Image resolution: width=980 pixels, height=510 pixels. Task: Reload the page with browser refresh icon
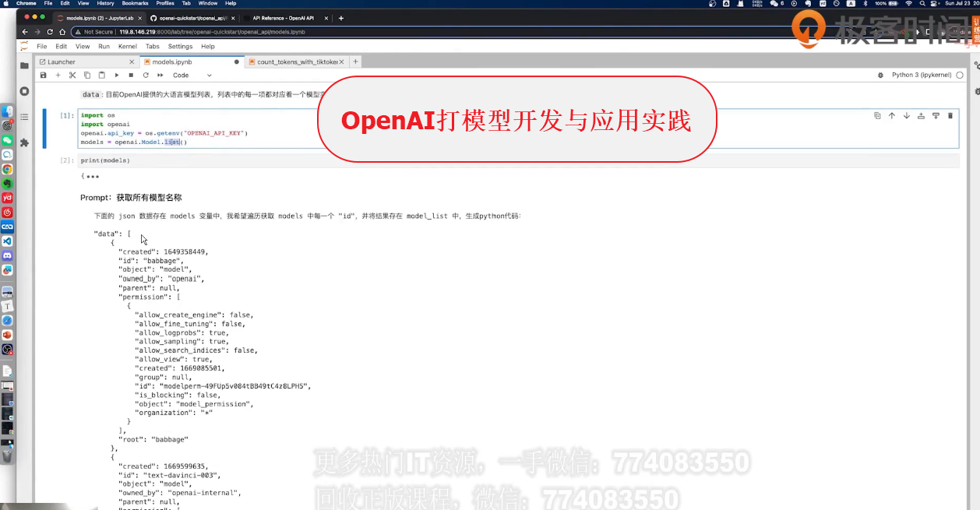[50, 32]
